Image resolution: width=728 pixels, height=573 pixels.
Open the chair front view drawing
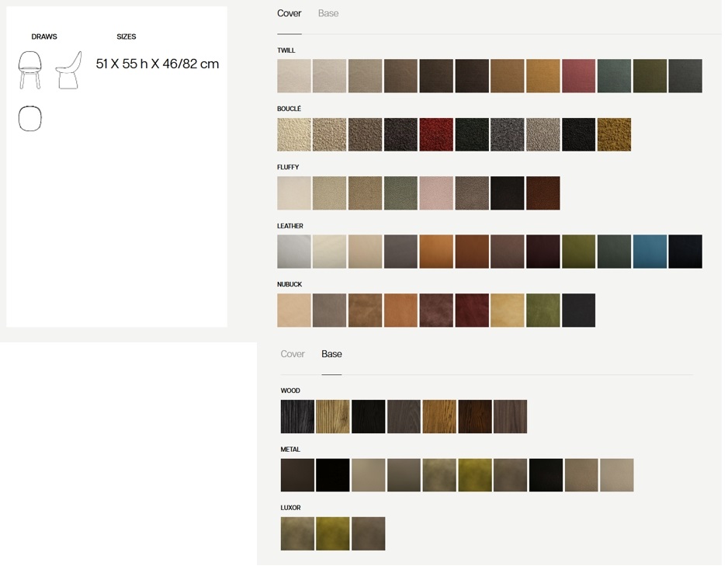click(x=29, y=70)
